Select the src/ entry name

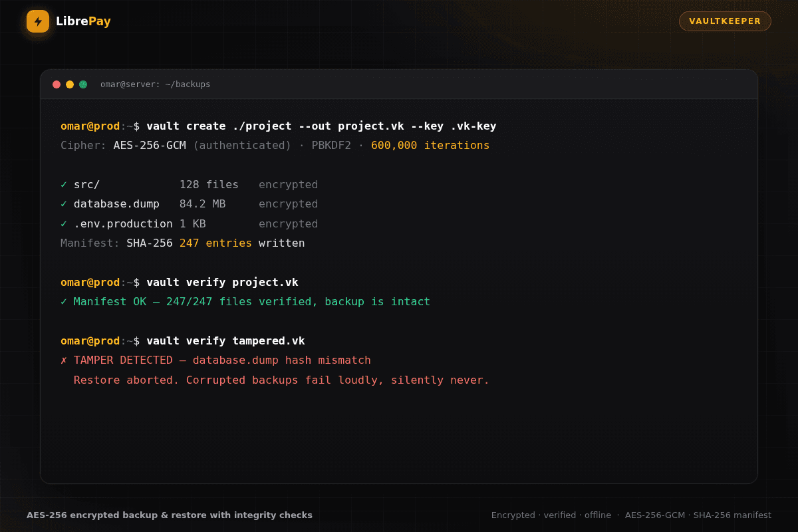pos(86,184)
